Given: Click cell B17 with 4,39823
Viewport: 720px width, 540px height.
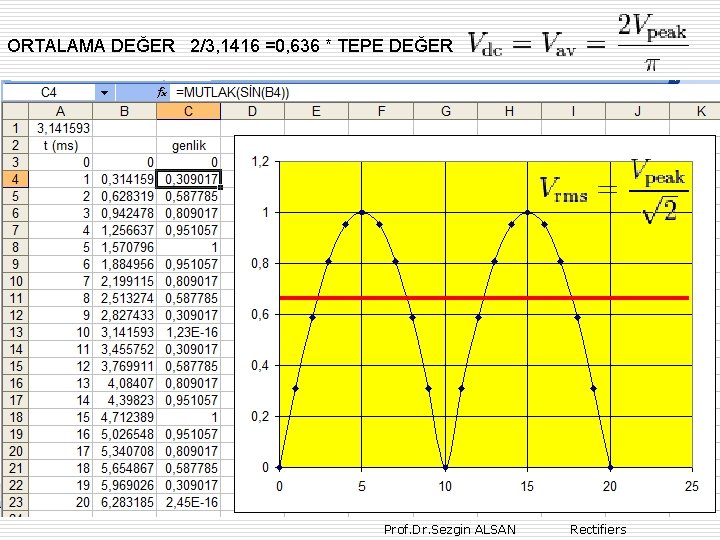Looking at the screenshot, I should 124,400.
